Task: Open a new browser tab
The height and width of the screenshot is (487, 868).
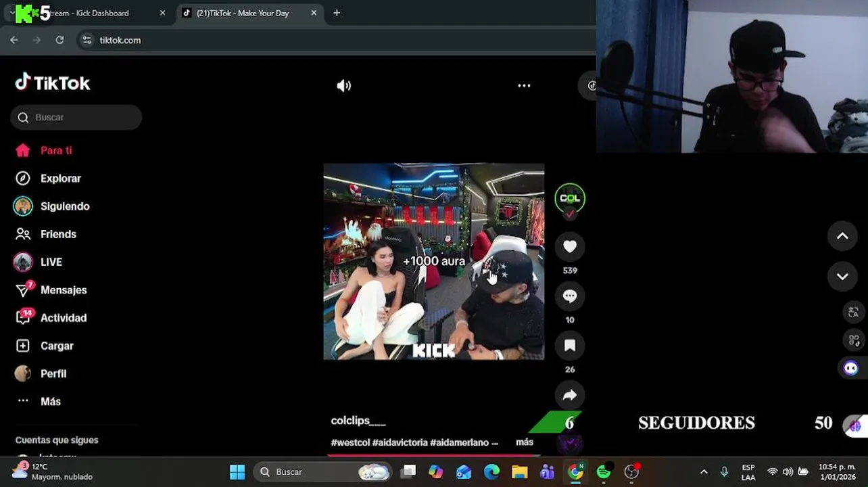Action: [337, 13]
